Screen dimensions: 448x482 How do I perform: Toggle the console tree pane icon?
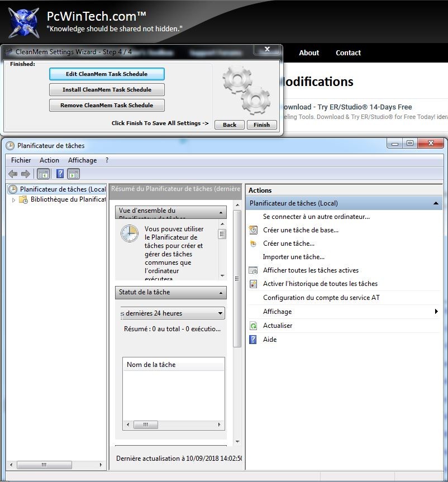(42, 174)
